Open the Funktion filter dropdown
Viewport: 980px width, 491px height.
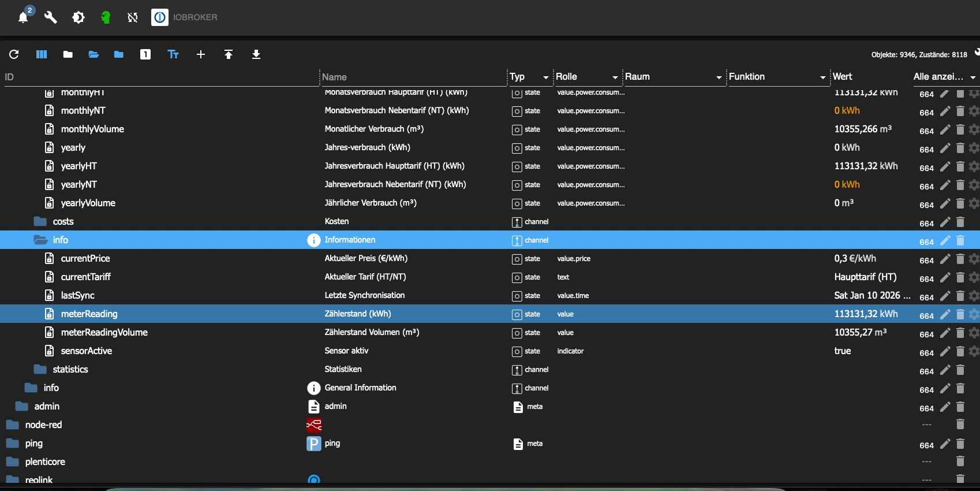pyautogui.click(x=822, y=77)
